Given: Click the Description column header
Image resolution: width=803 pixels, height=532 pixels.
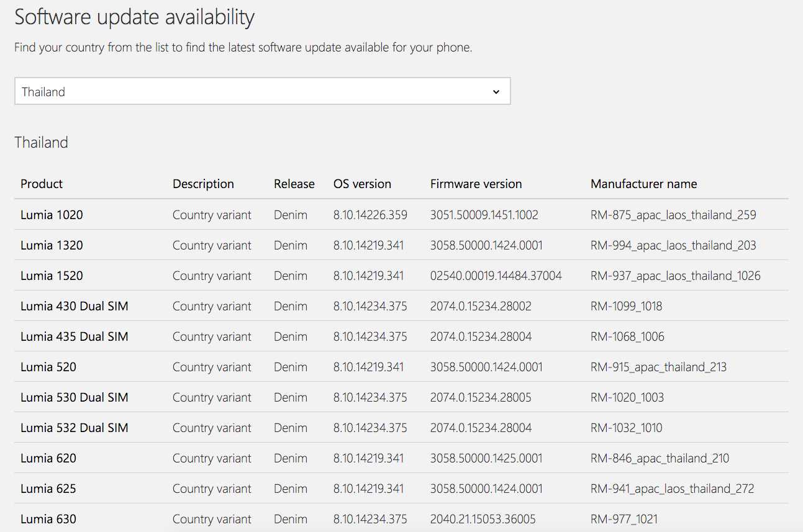Looking at the screenshot, I should [x=203, y=184].
